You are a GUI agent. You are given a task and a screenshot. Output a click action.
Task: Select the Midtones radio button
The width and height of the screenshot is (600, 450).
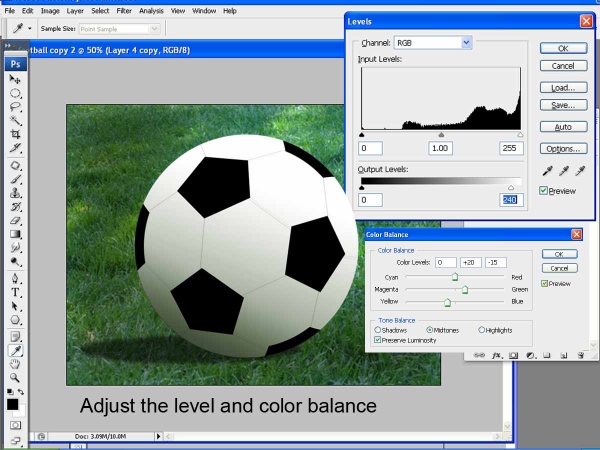pyautogui.click(x=429, y=330)
